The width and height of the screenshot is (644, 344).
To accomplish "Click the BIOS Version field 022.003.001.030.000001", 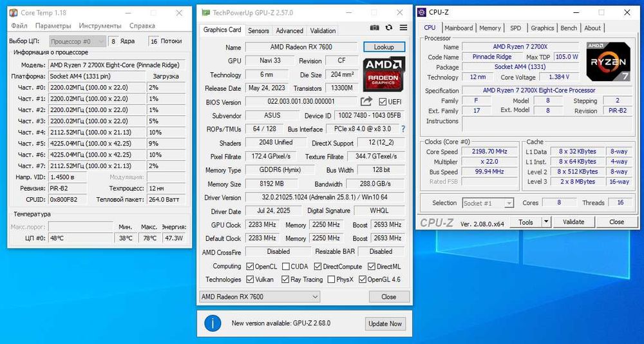I will point(301,102).
